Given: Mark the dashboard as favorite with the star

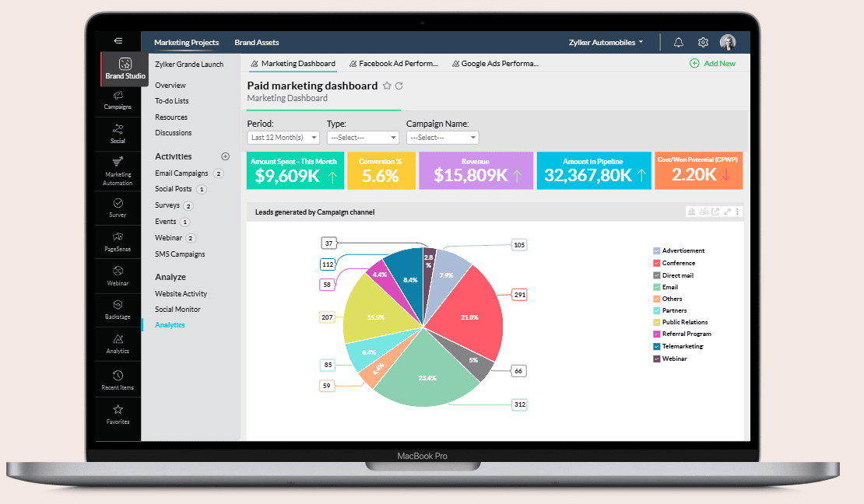Looking at the screenshot, I should coord(387,86).
